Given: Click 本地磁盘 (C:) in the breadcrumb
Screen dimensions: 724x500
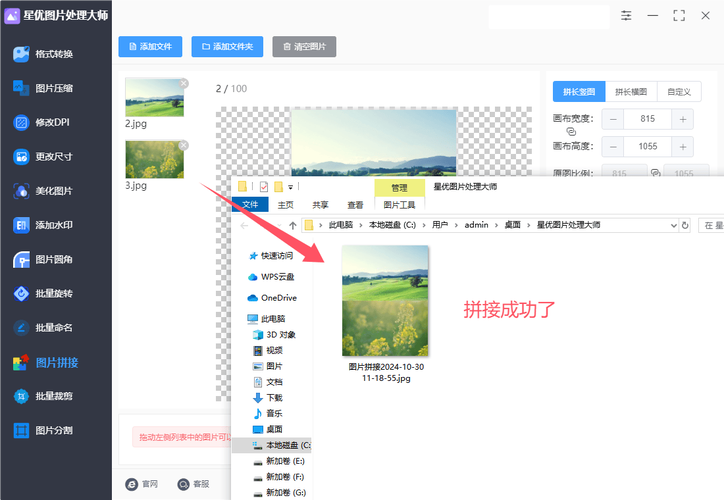Looking at the screenshot, I should 392,225.
